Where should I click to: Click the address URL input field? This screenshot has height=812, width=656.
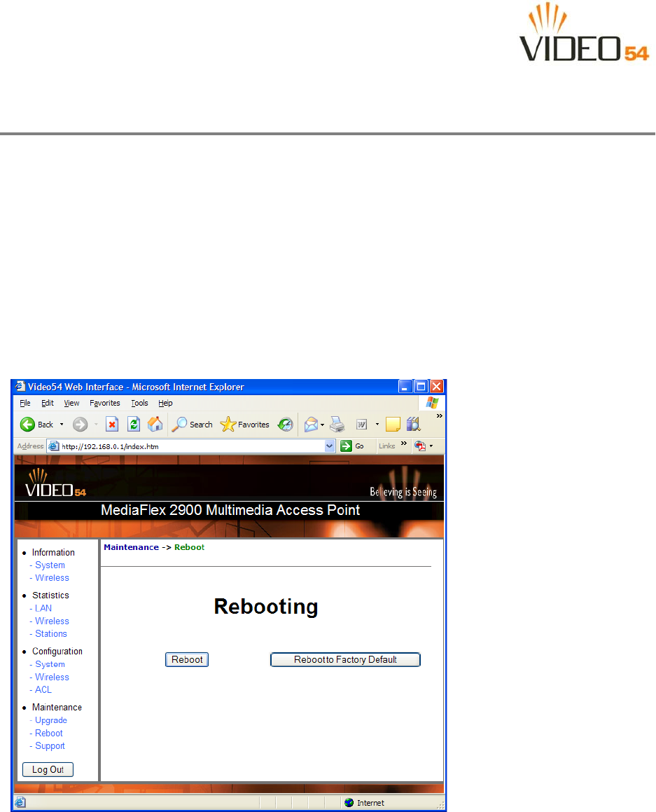click(x=191, y=446)
